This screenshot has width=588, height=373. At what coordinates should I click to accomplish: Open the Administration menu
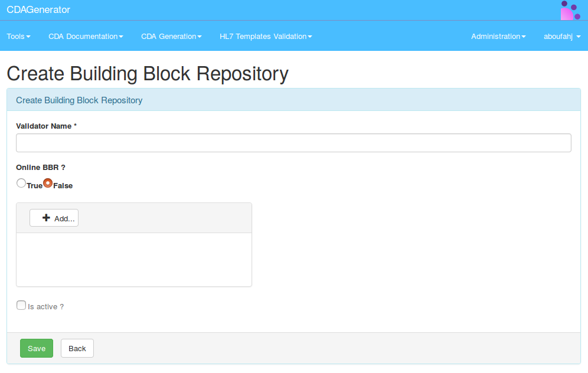(498, 37)
